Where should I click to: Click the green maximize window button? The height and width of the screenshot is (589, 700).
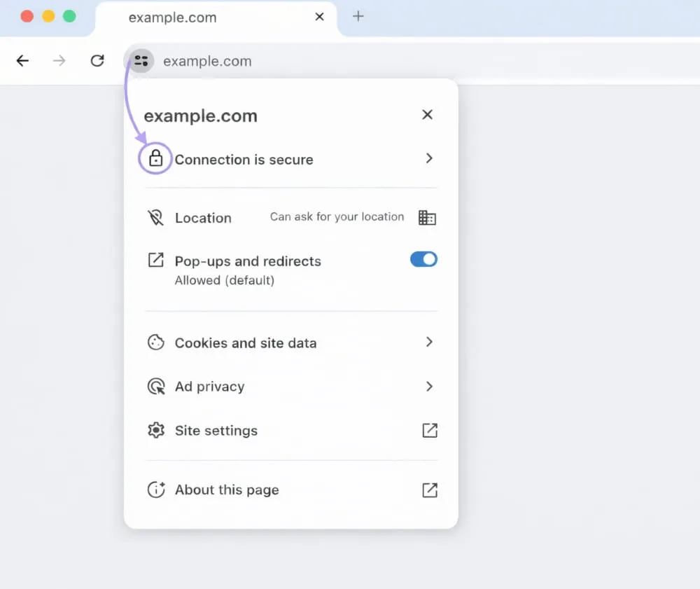pyautogui.click(x=69, y=17)
